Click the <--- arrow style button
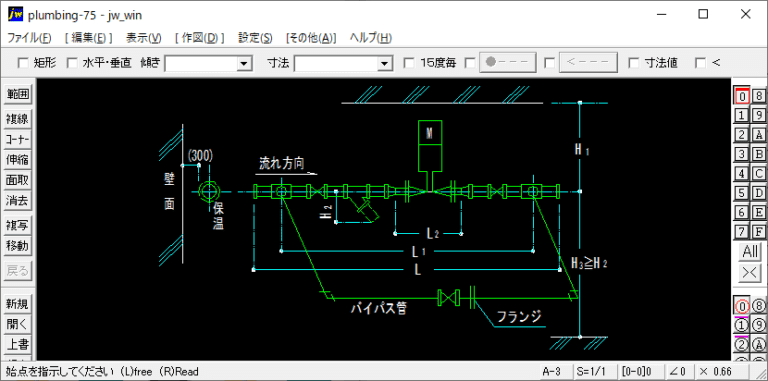 click(588, 63)
